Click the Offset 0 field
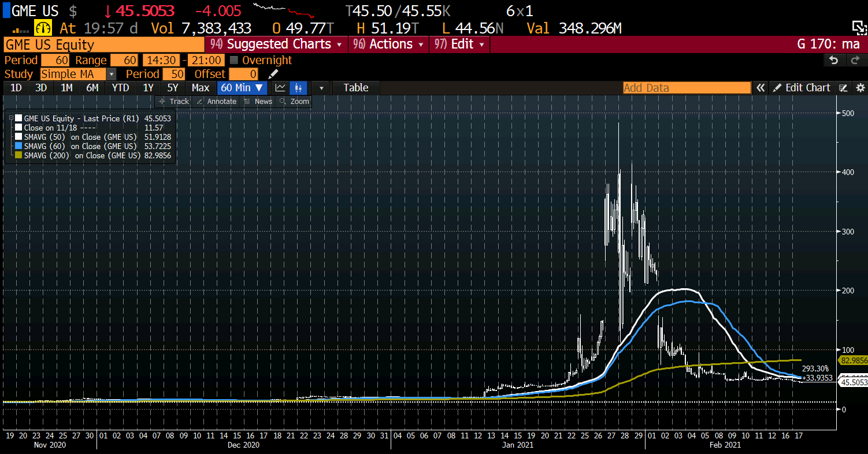The image size is (868, 454). (243, 74)
